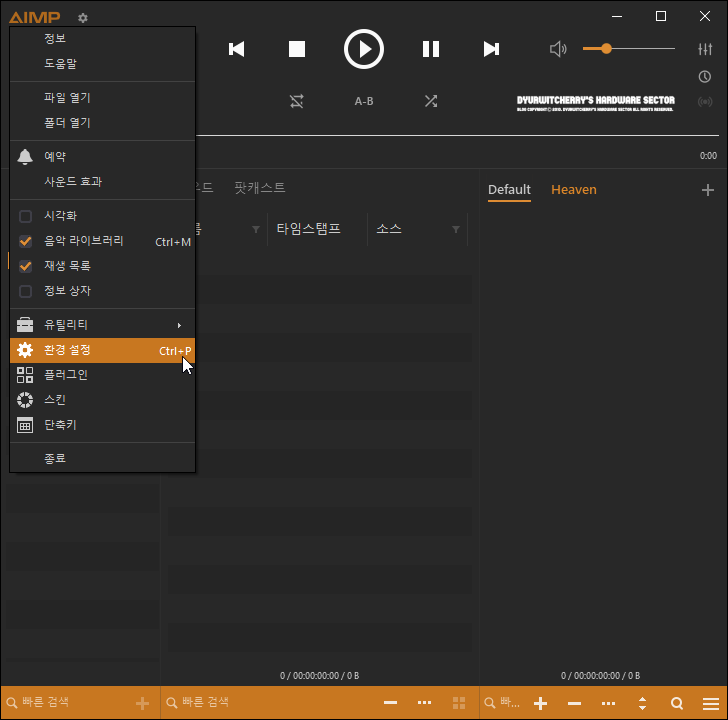Viewport: 728px width, 720px height.
Task: Click the DYURWITCHERRY'S HARDWARE SECTOR banner
Action: coord(595,103)
